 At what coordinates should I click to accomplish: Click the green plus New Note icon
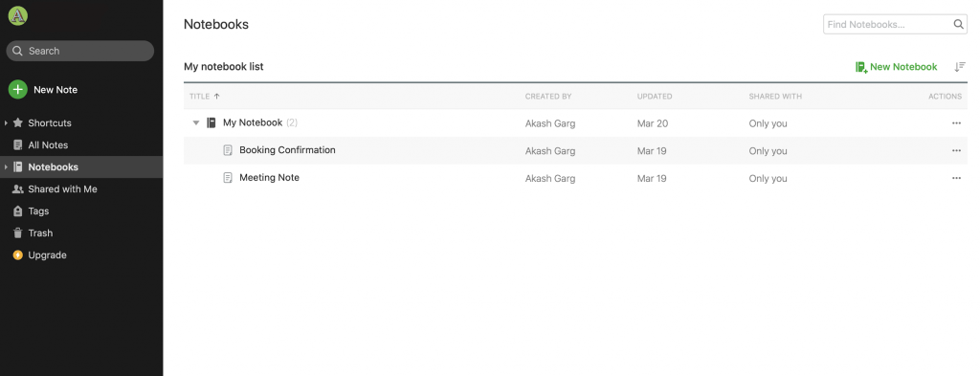coord(17,89)
